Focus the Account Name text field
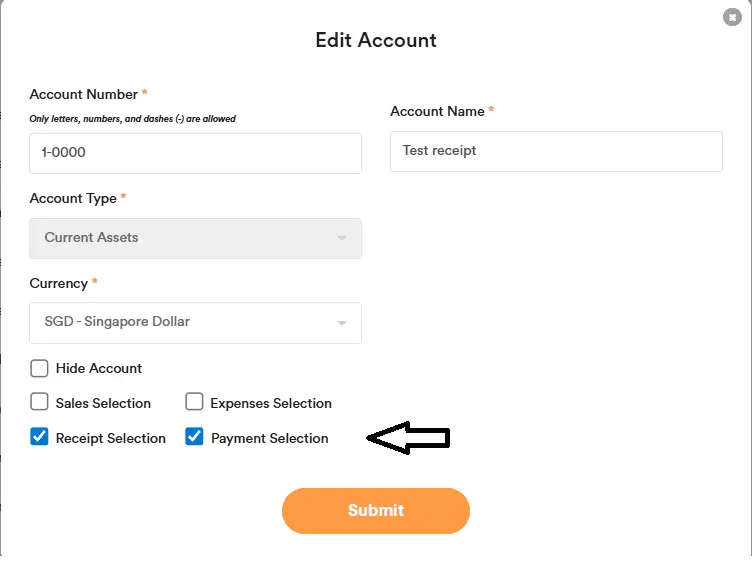 (556, 151)
